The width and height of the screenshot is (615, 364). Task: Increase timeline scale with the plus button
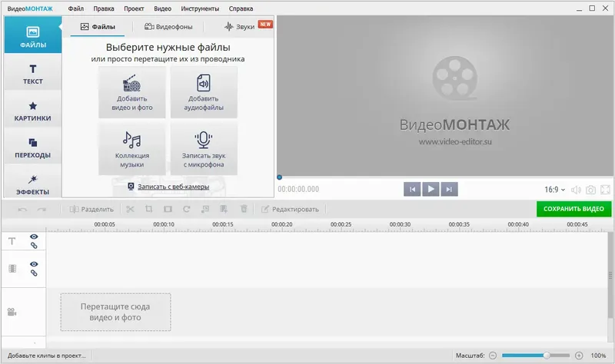pos(579,356)
